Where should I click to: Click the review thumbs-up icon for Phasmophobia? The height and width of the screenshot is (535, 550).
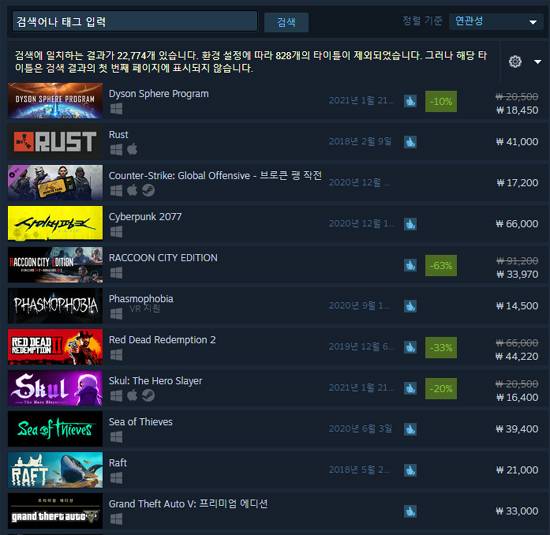click(410, 306)
